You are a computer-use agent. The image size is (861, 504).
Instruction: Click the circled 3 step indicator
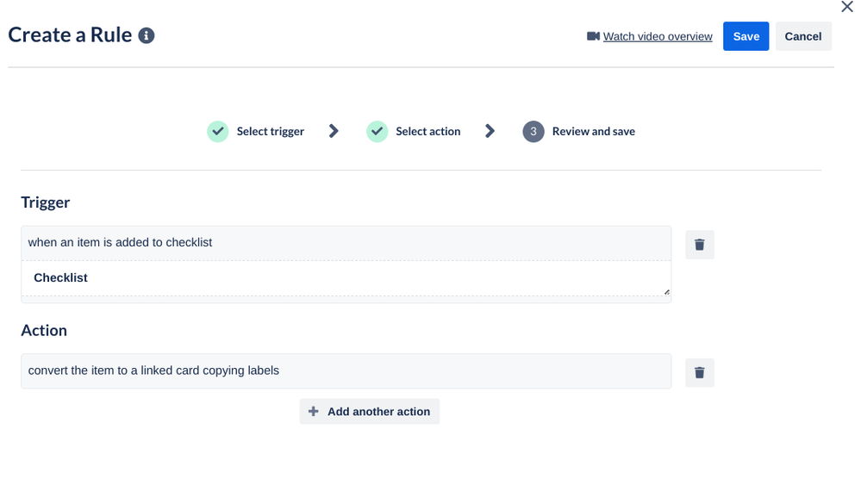[533, 131]
